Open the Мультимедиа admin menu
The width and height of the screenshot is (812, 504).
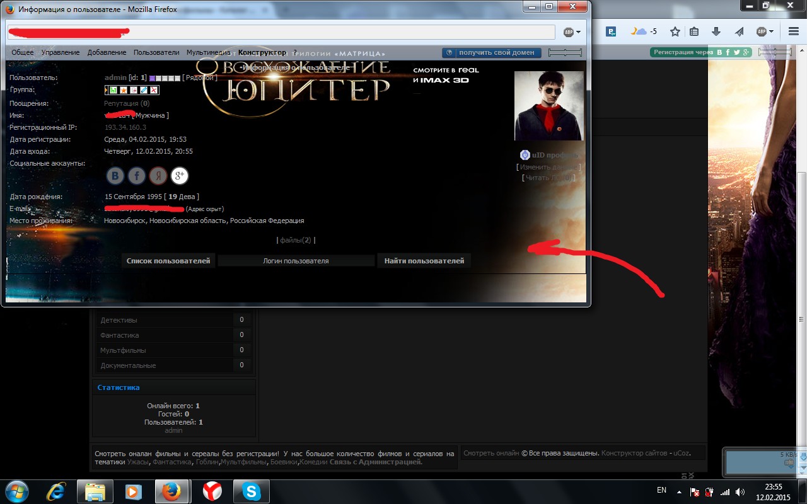(x=209, y=52)
